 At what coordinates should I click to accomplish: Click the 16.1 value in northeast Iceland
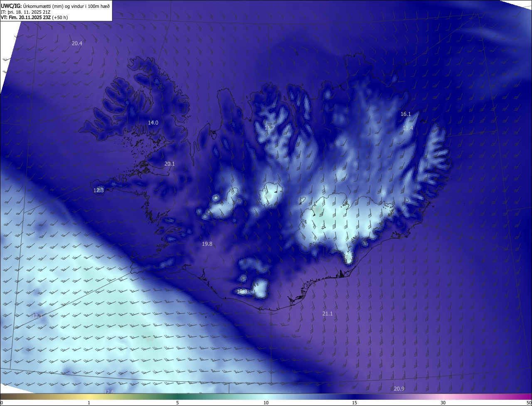click(406, 114)
